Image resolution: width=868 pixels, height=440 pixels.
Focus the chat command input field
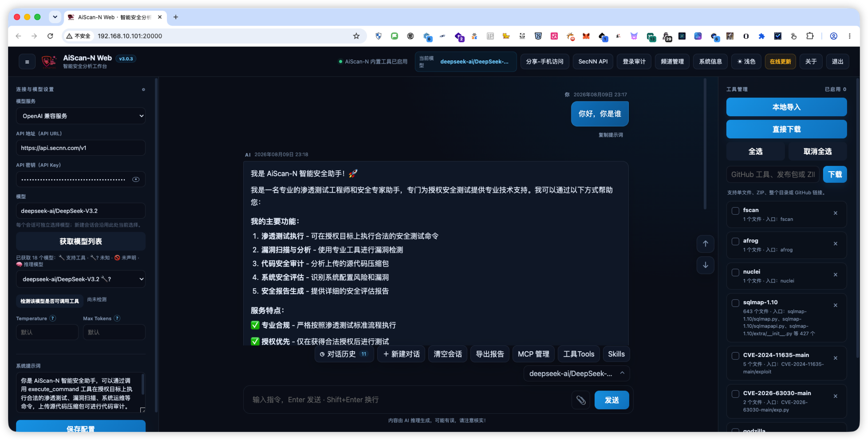[408, 400]
